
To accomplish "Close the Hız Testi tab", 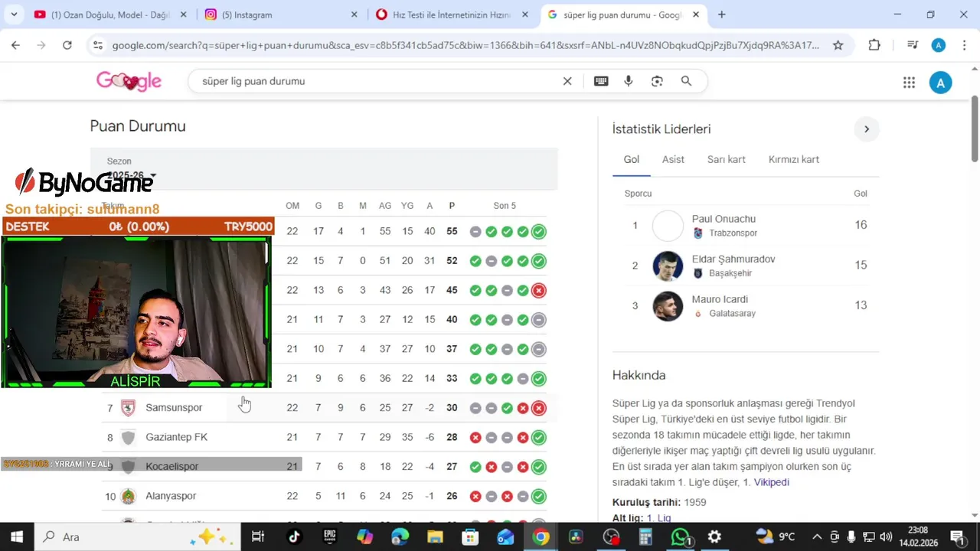I will point(524,15).
